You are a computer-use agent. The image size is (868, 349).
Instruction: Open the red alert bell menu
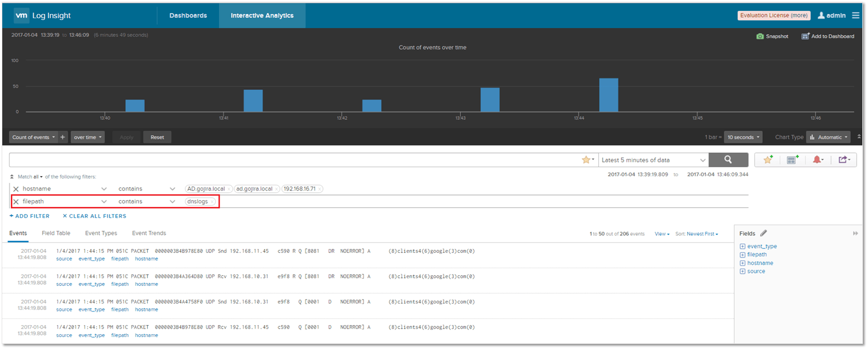click(x=818, y=160)
